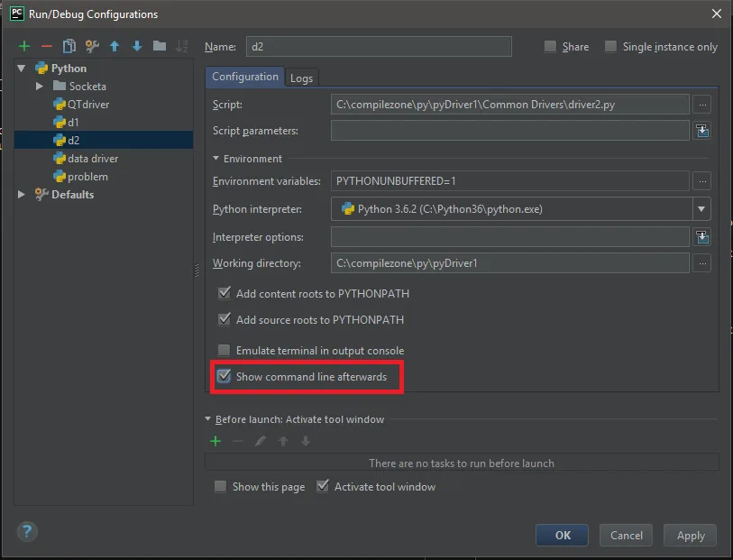Collapse the Environment section
This screenshot has width=733, height=560.
[x=216, y=159]
